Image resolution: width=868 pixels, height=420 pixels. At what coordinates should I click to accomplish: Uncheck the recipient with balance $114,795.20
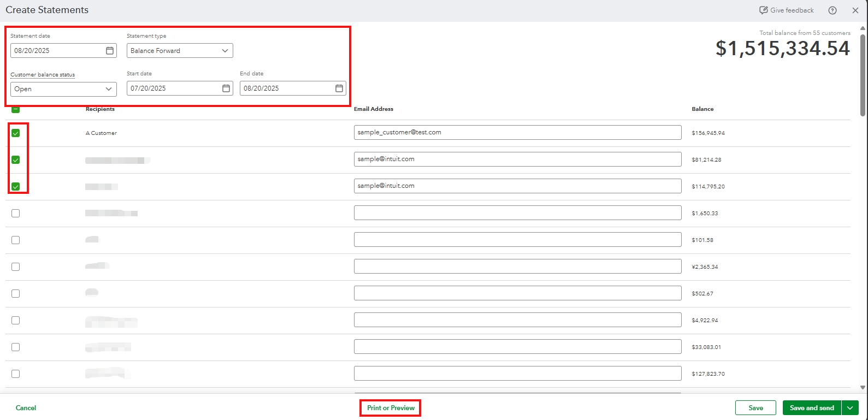point(16,187)
